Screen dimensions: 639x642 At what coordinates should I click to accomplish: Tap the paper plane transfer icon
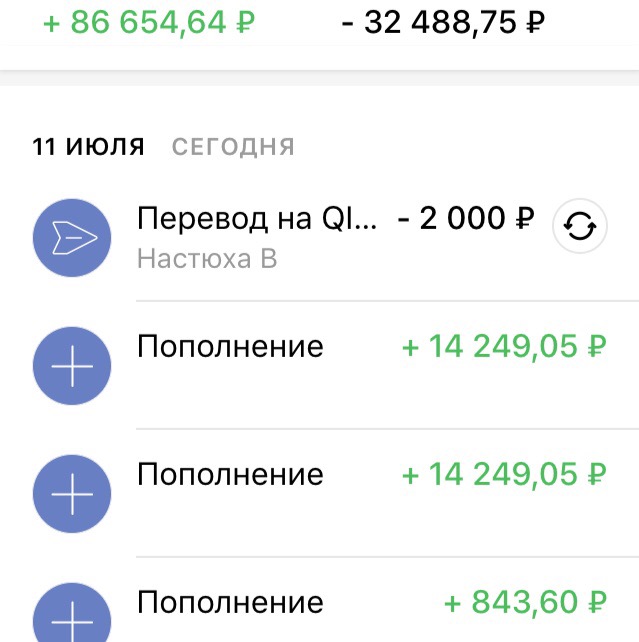(72, 238)
